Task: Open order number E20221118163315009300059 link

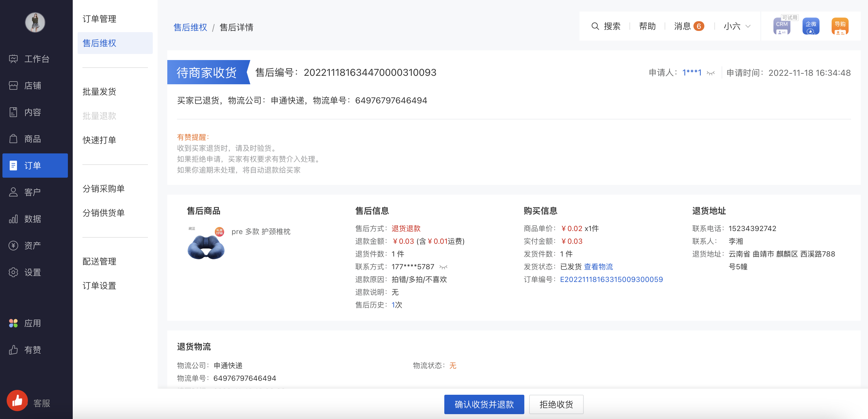Action: [611, 280]
